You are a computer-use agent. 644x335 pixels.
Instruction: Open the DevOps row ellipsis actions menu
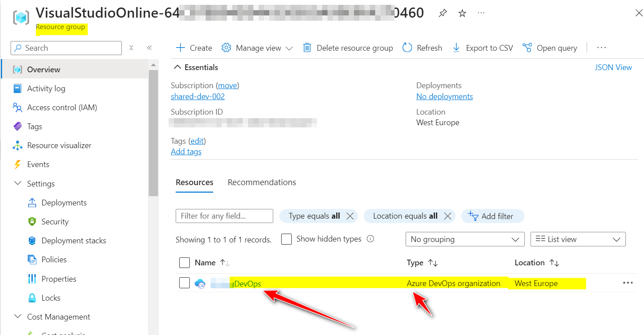628,283
